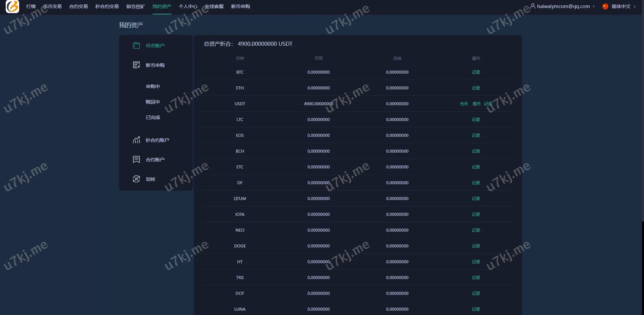This screenshot has width=644, height=315.
Task: Click the user profile icon
Action: pyautogui.click(x=533, y=6)
